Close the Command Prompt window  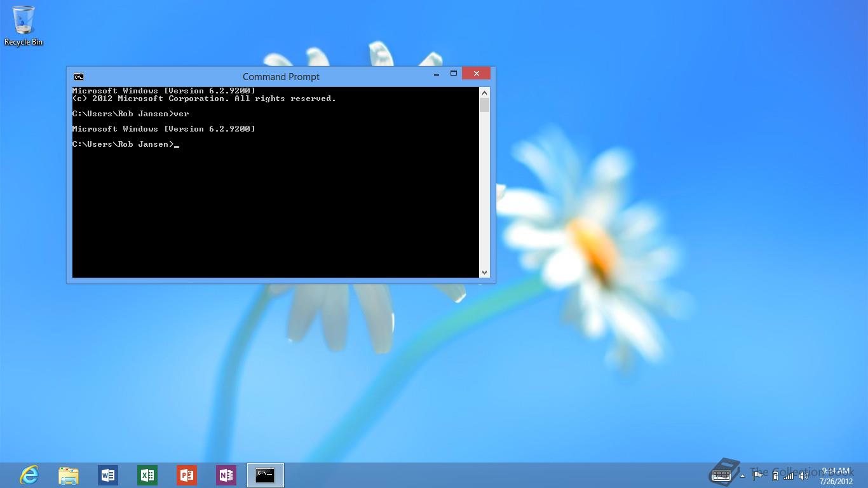pos(476,73)
